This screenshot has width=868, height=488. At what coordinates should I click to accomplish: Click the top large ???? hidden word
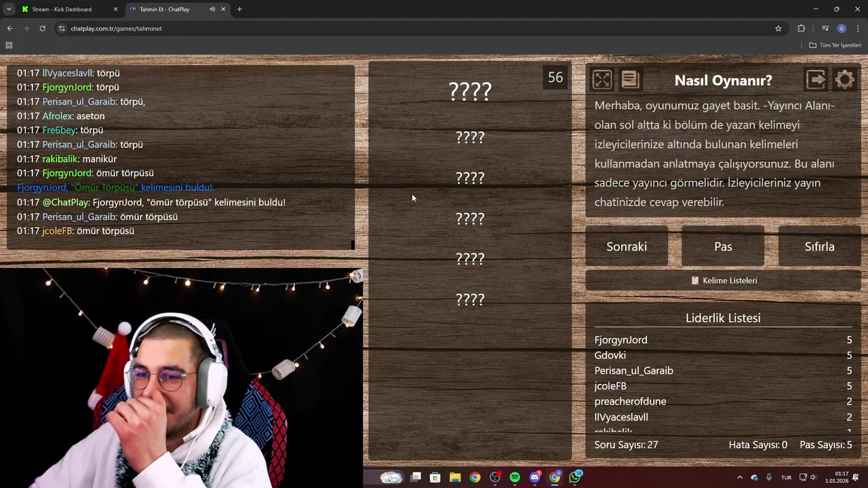pos(470,91)
